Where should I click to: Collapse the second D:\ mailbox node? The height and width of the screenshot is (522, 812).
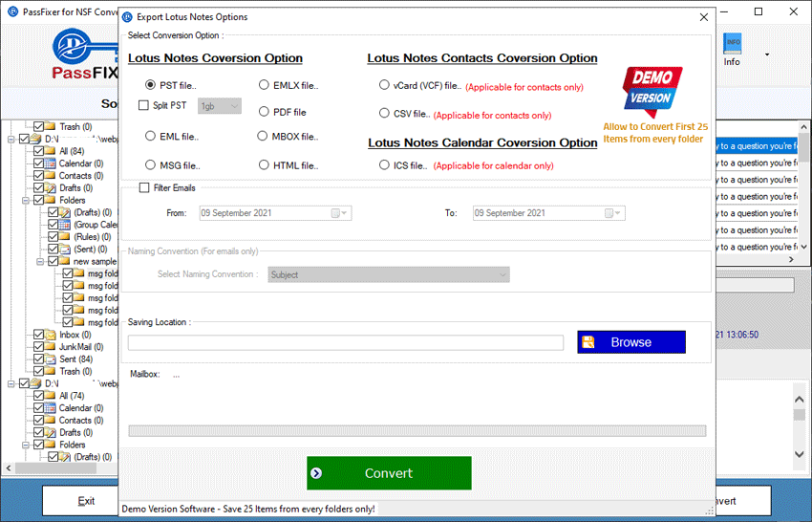[11, 384]
